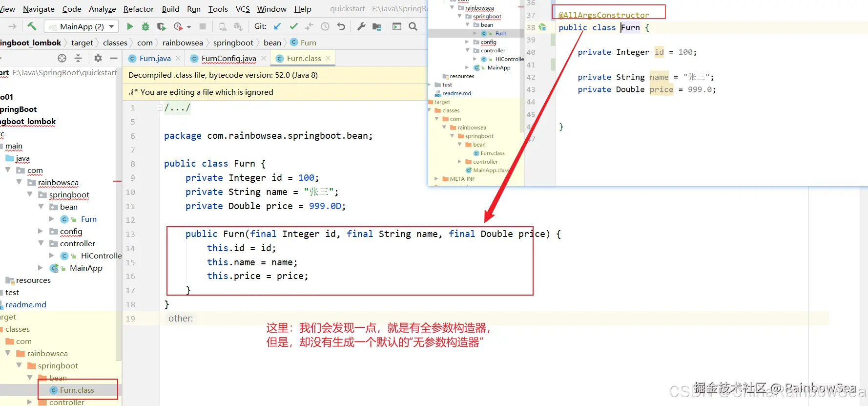Screen dimensions: 868x406
Task: Open the Window menu
Action: point(272,9)
